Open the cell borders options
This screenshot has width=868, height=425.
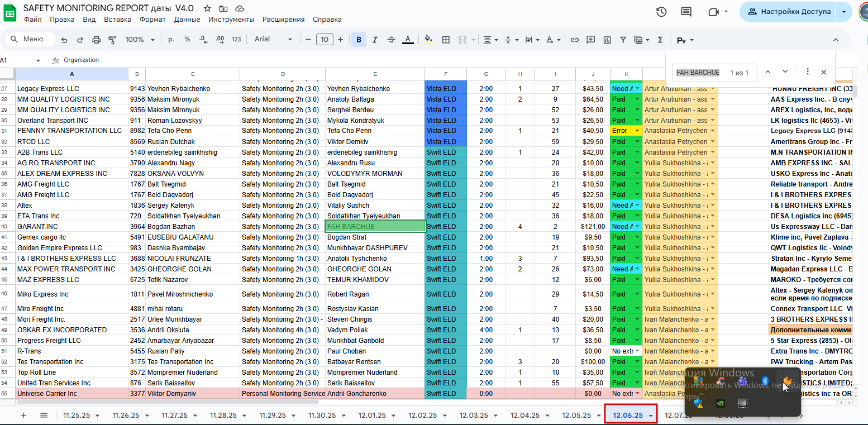(x=446, y=40)
